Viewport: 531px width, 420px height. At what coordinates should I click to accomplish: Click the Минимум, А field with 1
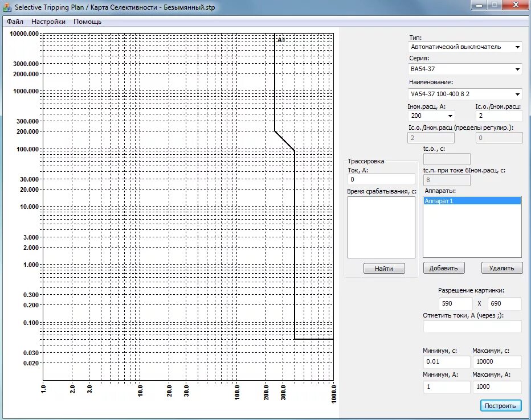(447, 387)
